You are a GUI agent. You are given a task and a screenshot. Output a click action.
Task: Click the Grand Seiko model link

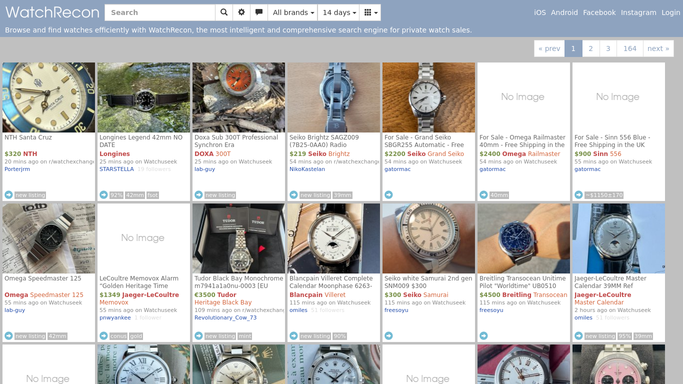coord(446,154)
